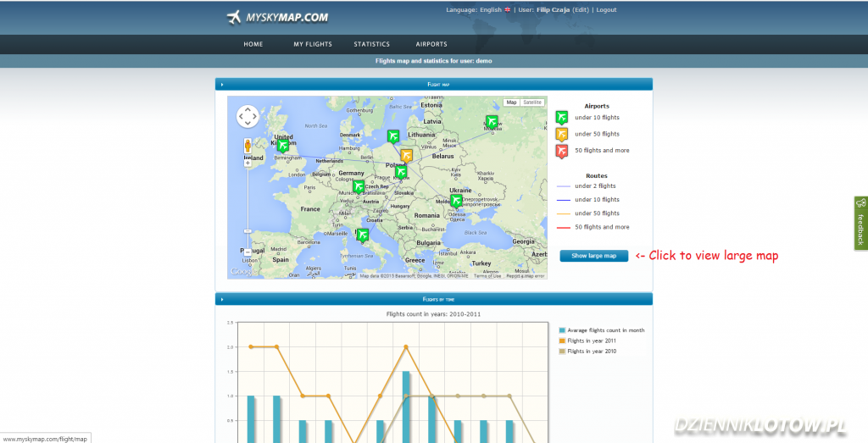Image resolution: width=868 pixels, height=443 pixels.
Task: Click the United Kingdom airport marker
Action: coord(282,146)
